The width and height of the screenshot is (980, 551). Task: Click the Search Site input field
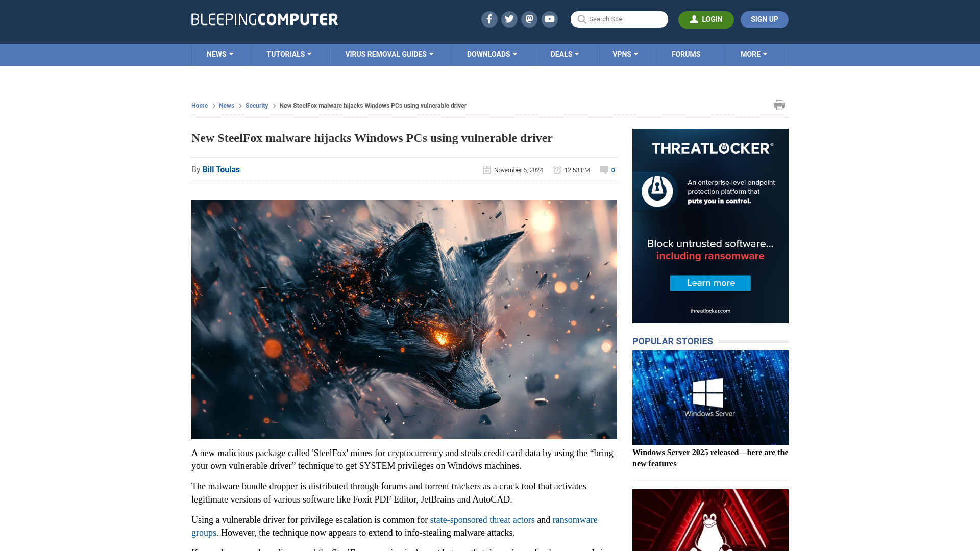point(619,19)
